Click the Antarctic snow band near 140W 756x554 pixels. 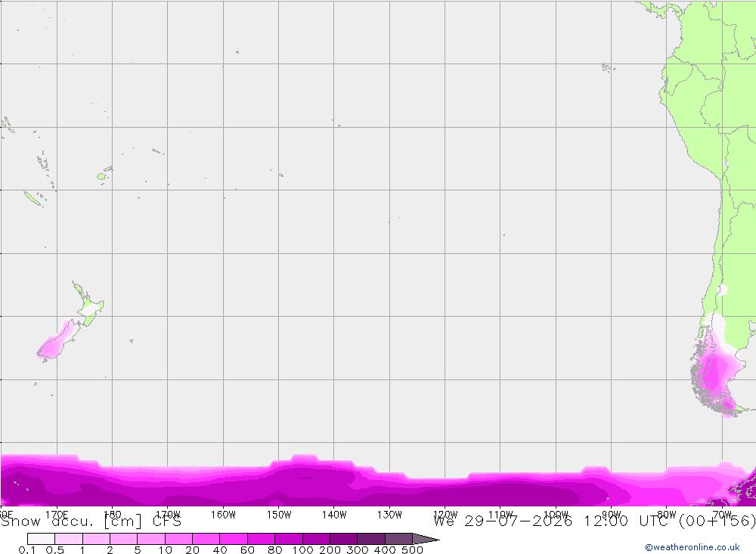coord(334,482)
